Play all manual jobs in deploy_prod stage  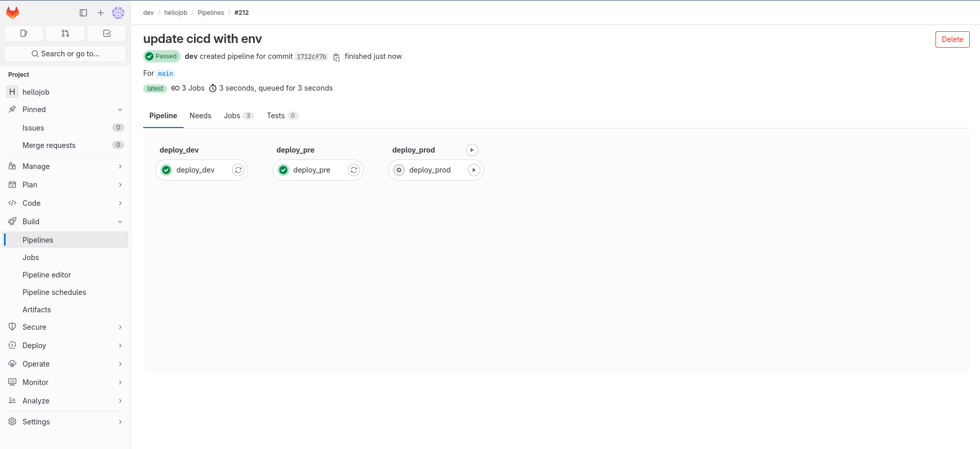click(x=472, y=150)
